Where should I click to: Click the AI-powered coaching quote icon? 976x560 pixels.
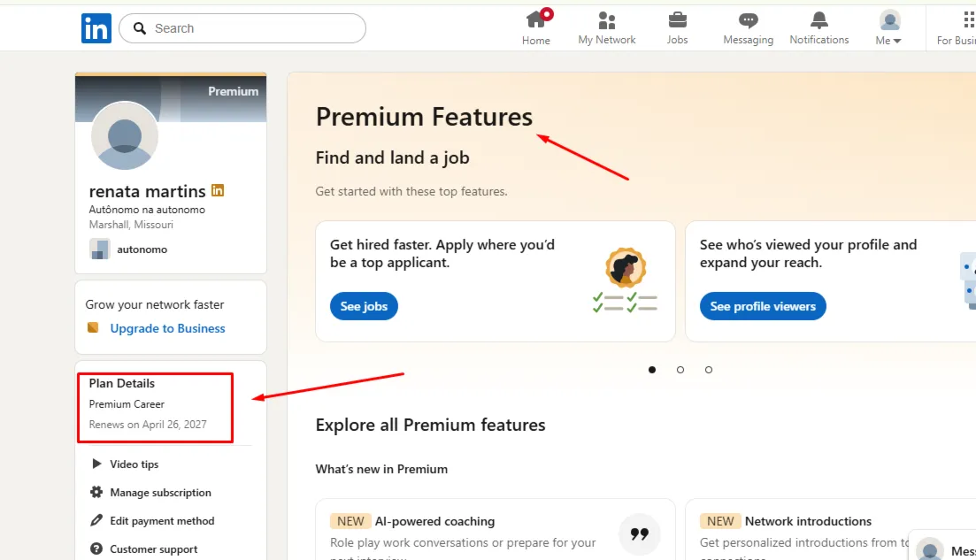tap(639, 533)
